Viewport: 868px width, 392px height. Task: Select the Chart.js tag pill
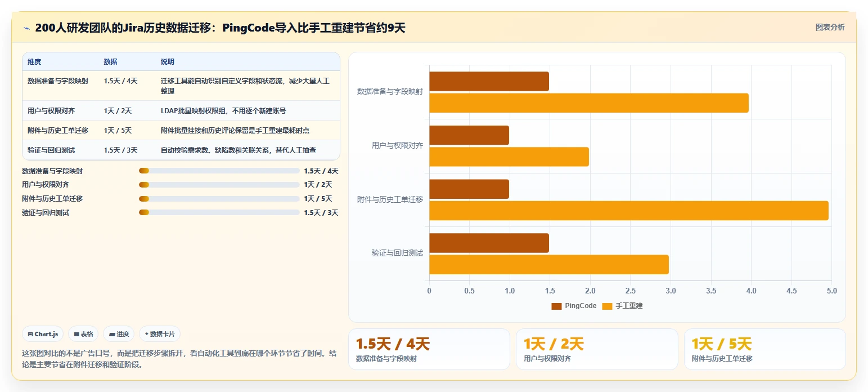click(43, 334)
